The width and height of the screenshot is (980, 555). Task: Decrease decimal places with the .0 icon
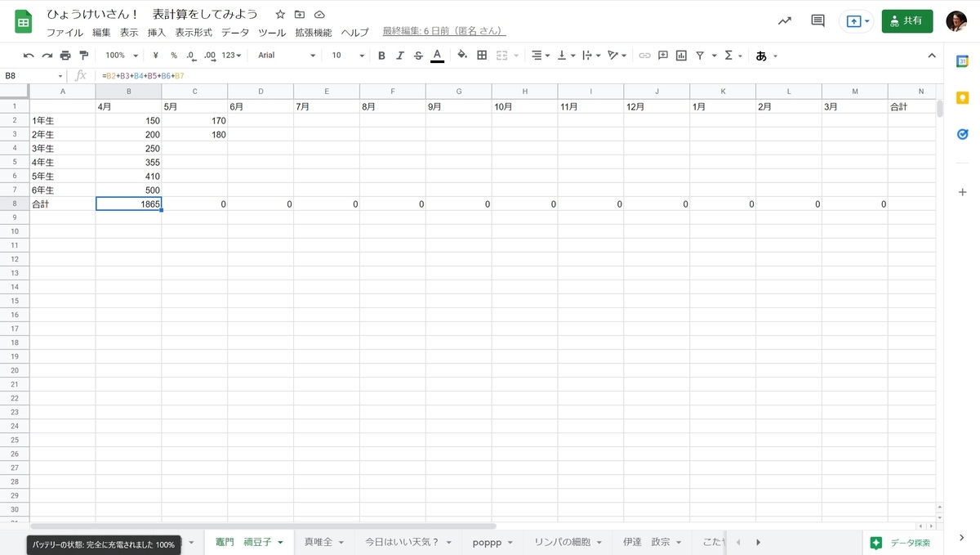pos(189,55)
